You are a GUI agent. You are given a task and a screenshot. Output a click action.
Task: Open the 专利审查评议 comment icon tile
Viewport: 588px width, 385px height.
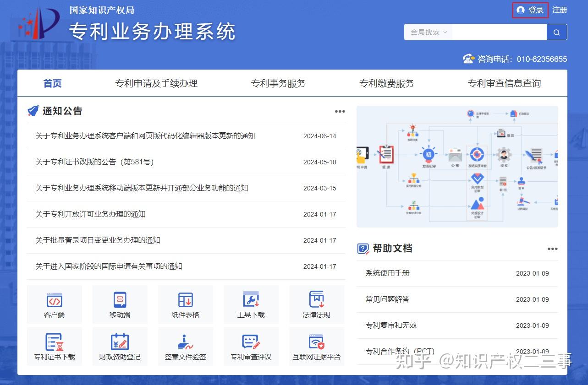[251, 346]
